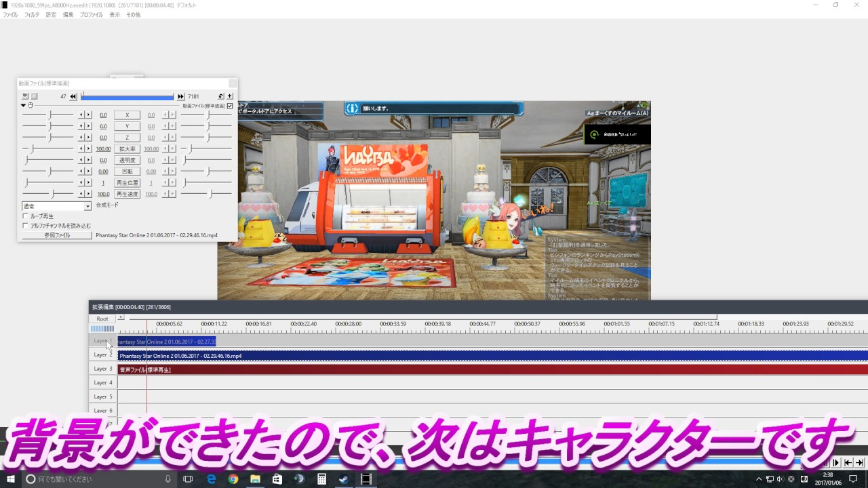Screen dimensions: 868x488
Task: Open File Explorer from taskbar
Action: (x=255, y=479)
